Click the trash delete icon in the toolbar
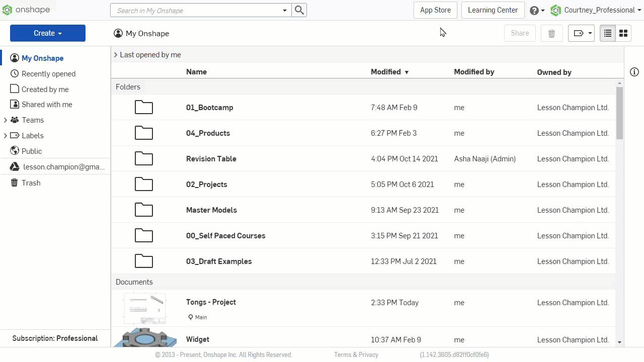 pyautogui.click(x=551, y=33)
